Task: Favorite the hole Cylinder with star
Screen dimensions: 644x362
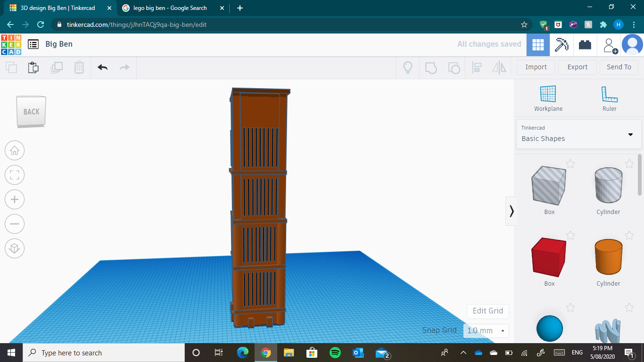Action: (x=629, y=164)
